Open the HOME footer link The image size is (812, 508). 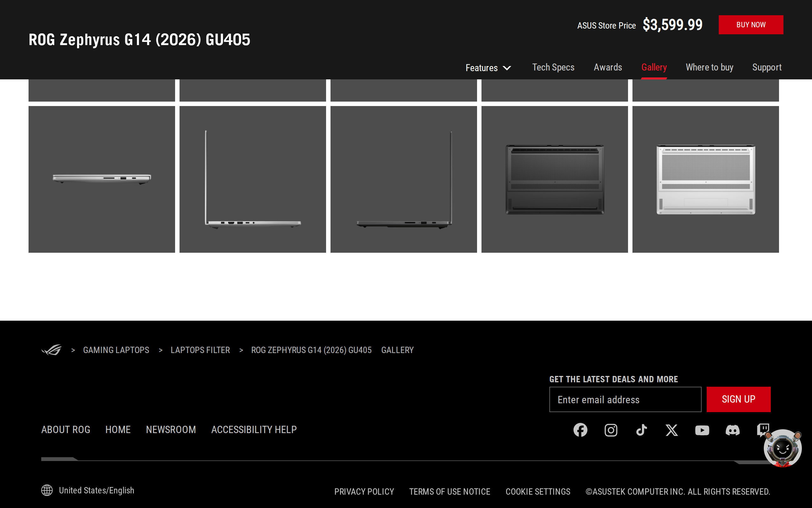pos(118,429)
